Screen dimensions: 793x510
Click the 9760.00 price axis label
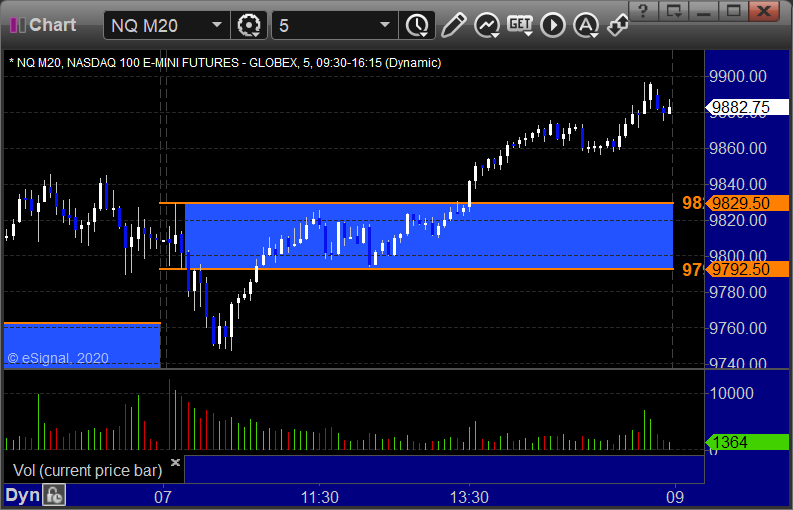tap(738, 328)
